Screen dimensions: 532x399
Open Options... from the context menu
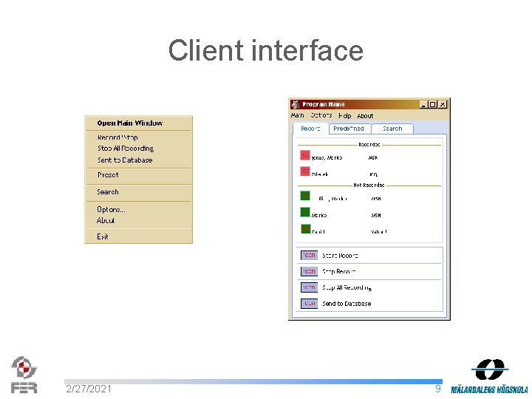[x=111, y=209]
